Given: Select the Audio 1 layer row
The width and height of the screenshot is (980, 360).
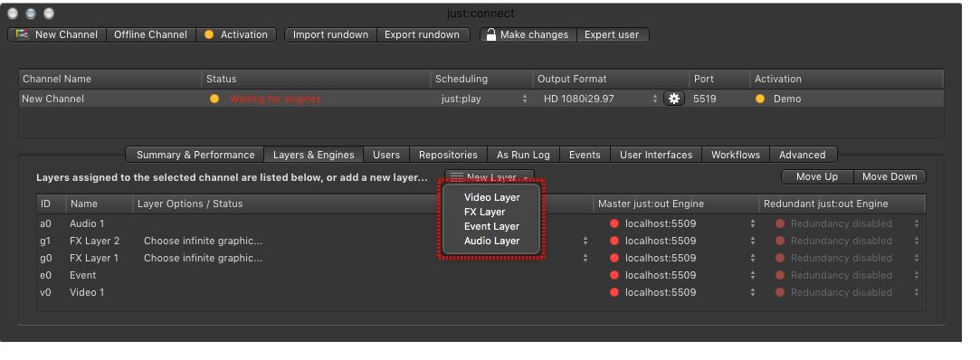Looking at the screenshot, I should [480, 223].
